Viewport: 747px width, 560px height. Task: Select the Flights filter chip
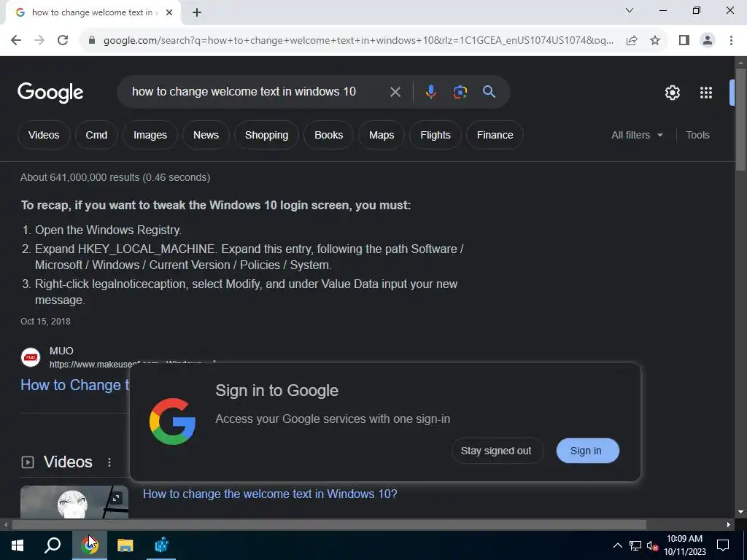436,135
